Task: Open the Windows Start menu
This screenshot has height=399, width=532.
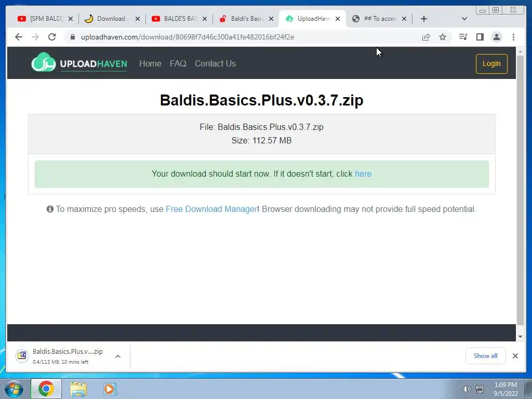Action: 14,389
